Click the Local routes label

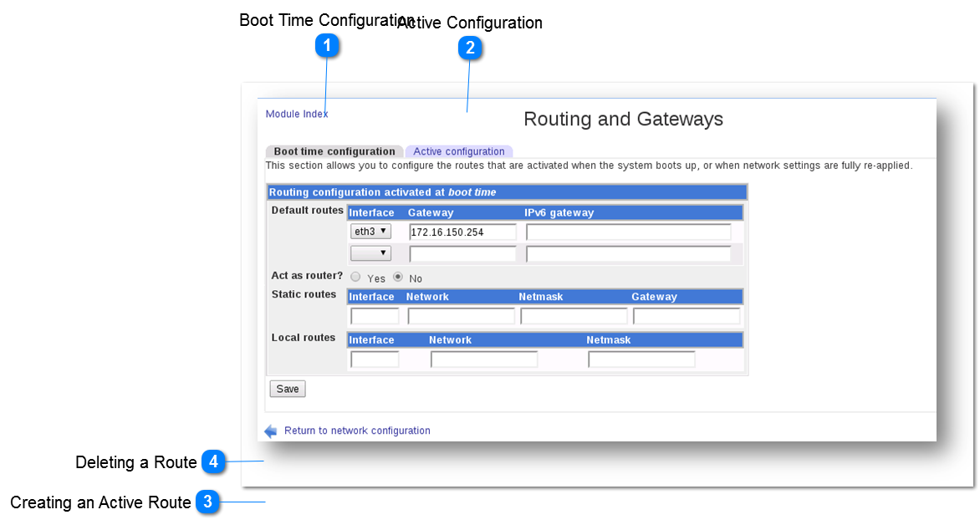[x=304, y=338]
